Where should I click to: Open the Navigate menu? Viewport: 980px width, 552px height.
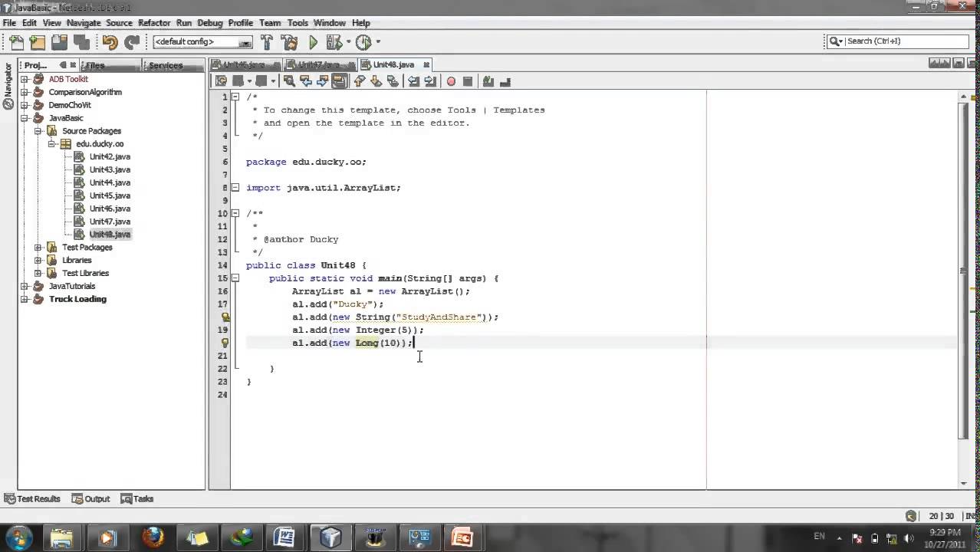tap(84, 23)
